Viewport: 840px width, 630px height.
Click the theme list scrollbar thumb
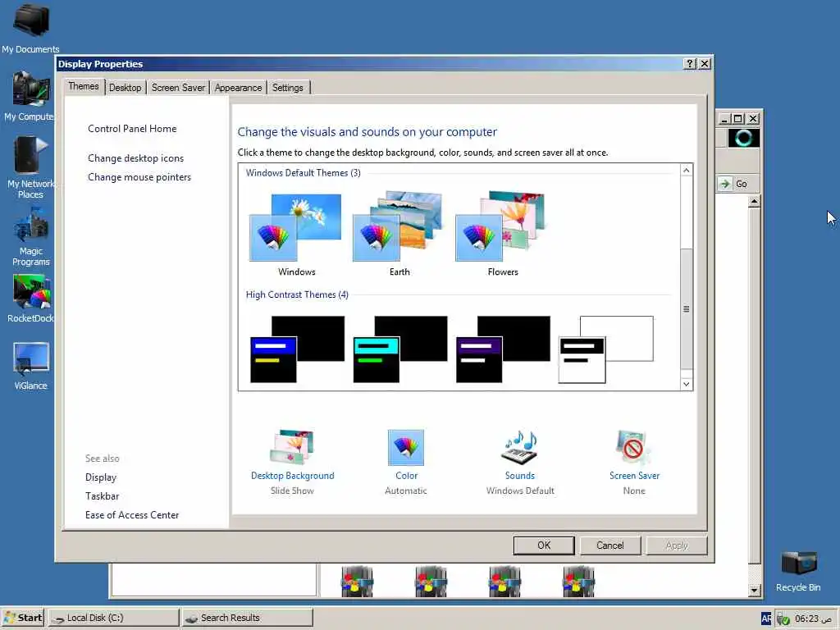click(687, 308)
